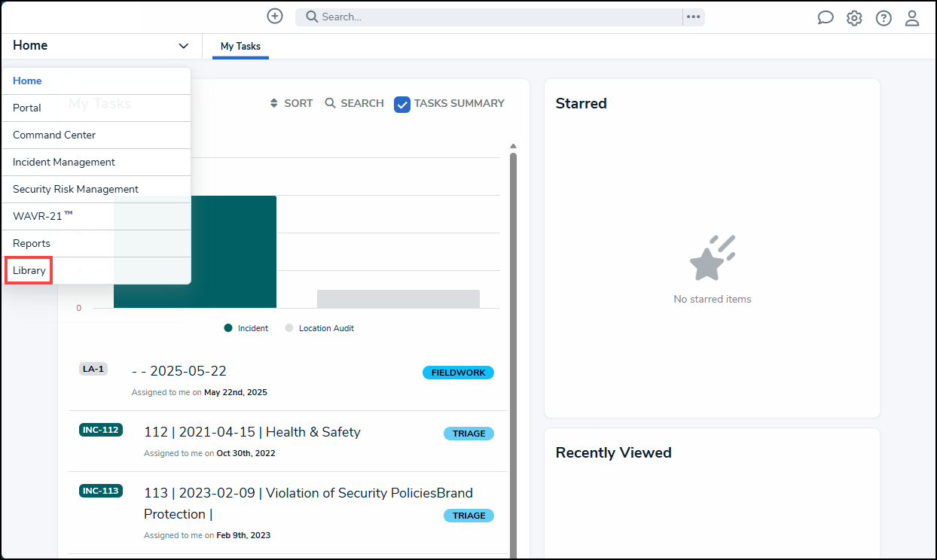Screen dimensions: 937x560
Task: Open WAVR-21 from the menu
Action: [96, 216]
